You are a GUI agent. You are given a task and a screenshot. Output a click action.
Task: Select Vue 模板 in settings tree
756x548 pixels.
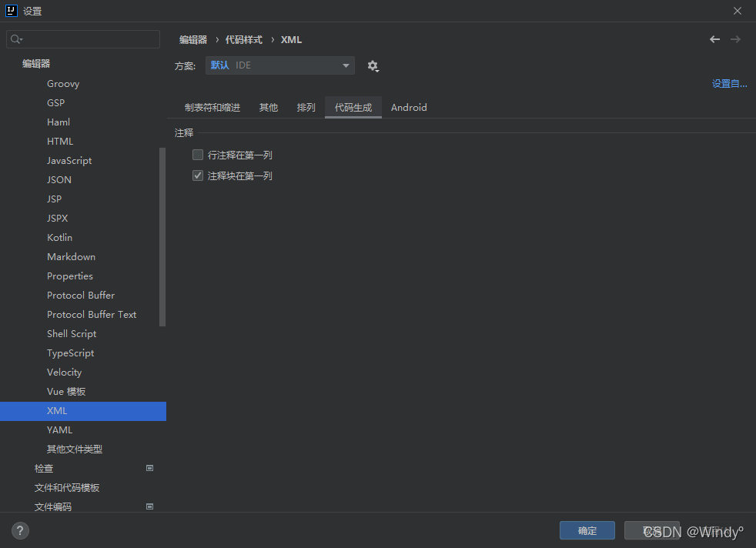click(x=66, y=392)
